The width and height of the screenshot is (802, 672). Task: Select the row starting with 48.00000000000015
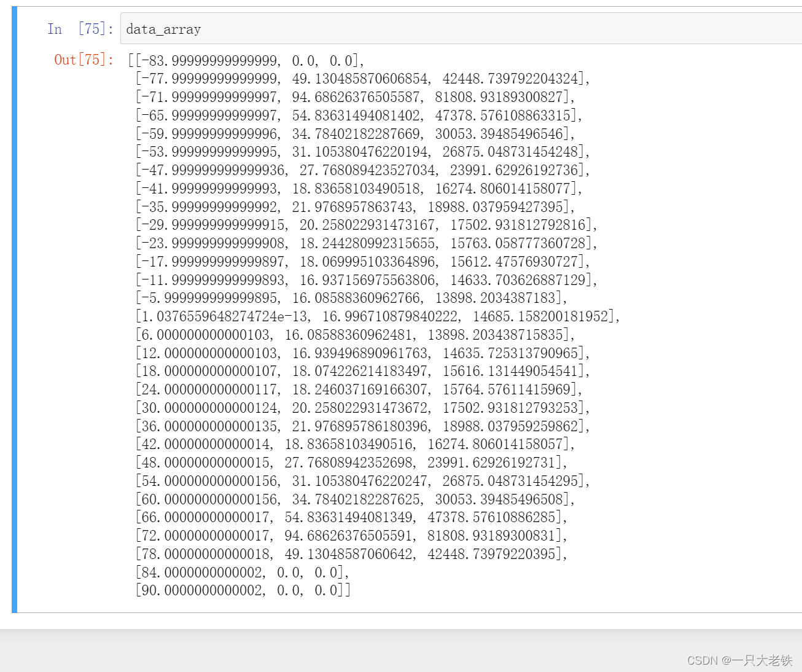(x=352, y=463)
